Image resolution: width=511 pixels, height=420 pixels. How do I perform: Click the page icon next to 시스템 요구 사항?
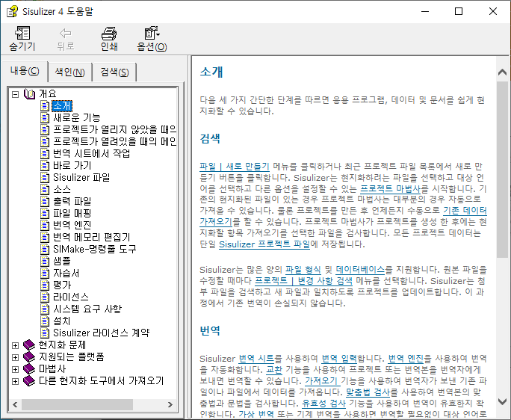click(45, 309)
